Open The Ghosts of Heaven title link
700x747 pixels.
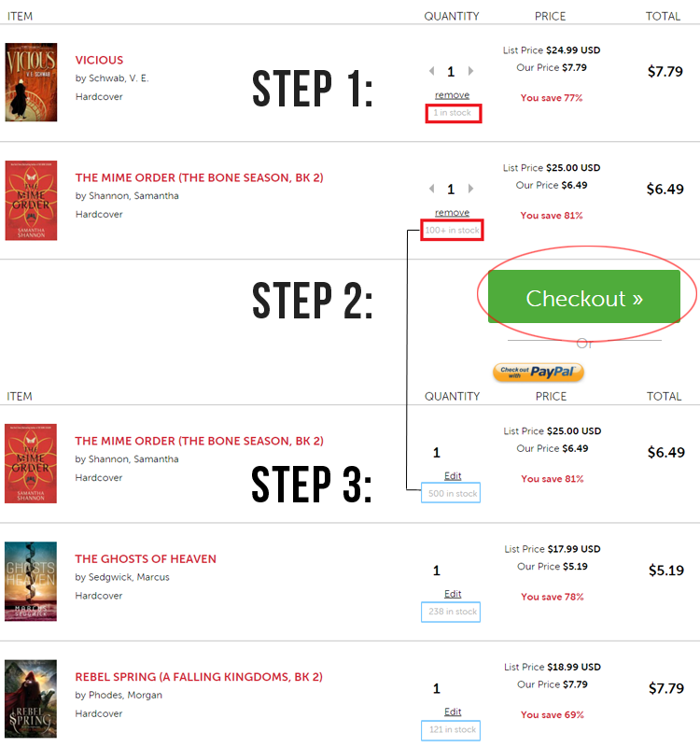point(146,558)
